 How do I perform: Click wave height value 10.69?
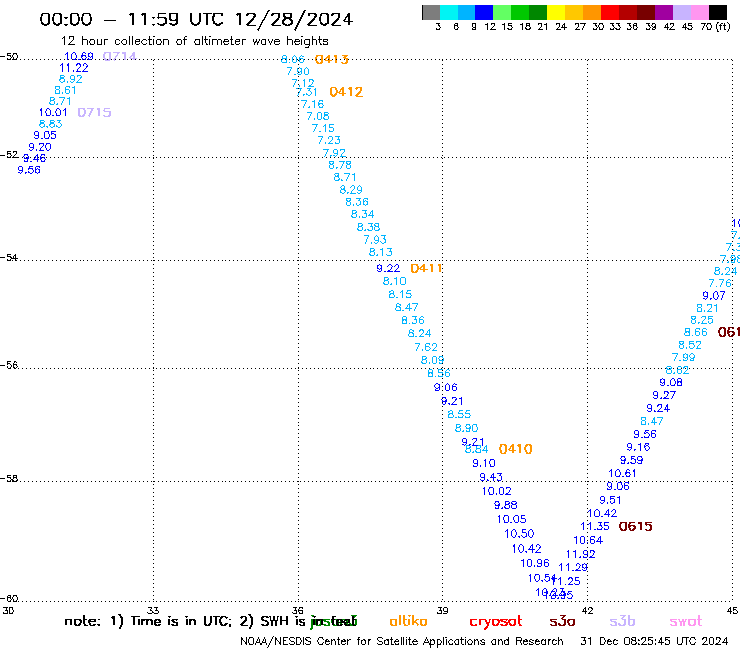[x=79, y=56]
